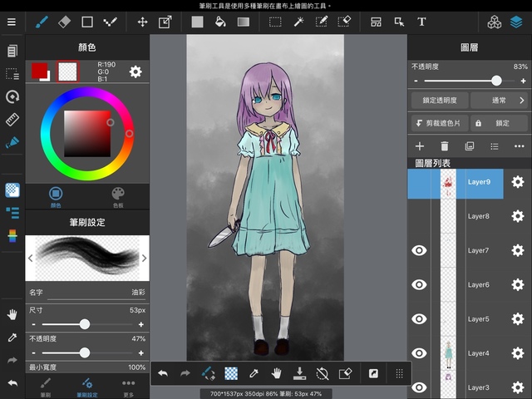The height and width of the screenshot is (399, 532).
Task: Open the 通常 blend mode dropdown
Action: (x=500, y=101)
